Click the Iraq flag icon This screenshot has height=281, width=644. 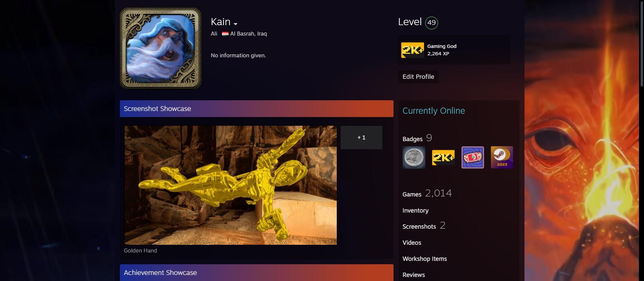click(x=225, y=34)
